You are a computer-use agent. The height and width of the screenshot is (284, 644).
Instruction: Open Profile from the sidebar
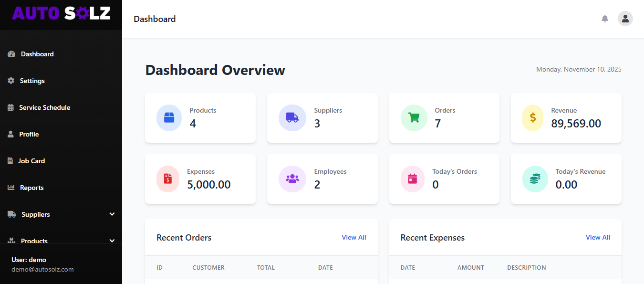[29, 134]
